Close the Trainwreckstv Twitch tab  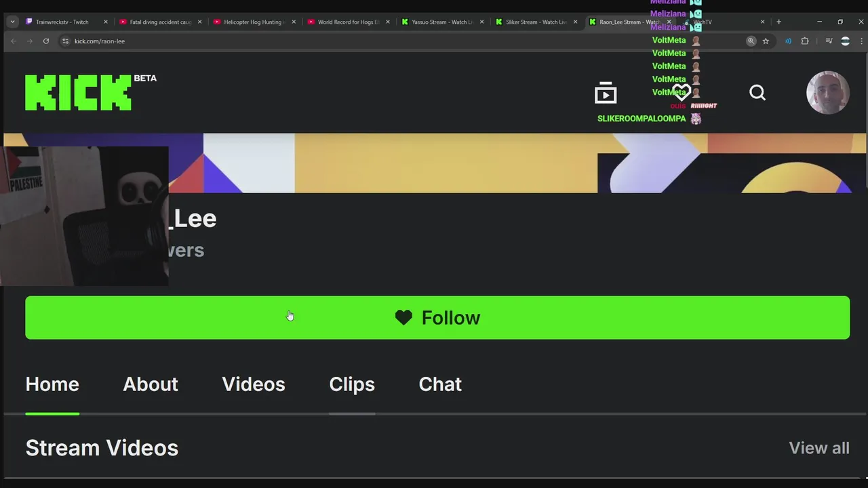click(x=105, y=22)
